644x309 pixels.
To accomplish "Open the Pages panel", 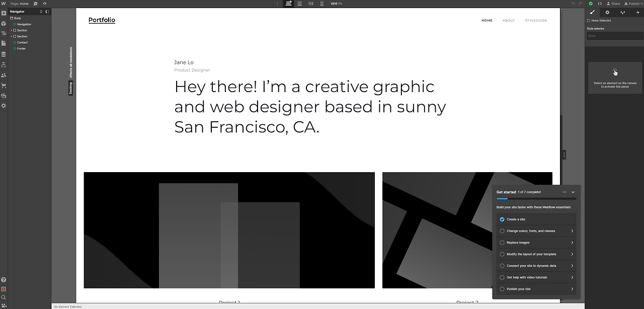I will [x=4, y=43].
